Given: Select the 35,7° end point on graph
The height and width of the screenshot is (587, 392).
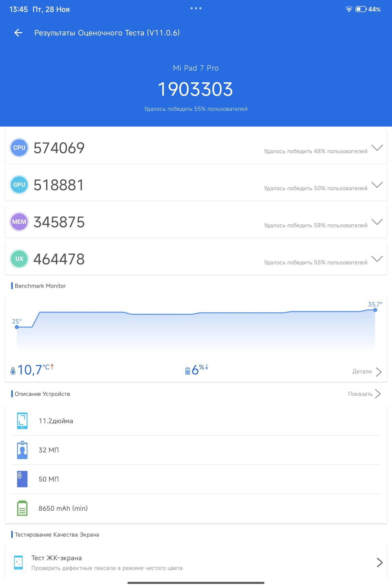Looking at the screenshot, I should coord(375,310).
